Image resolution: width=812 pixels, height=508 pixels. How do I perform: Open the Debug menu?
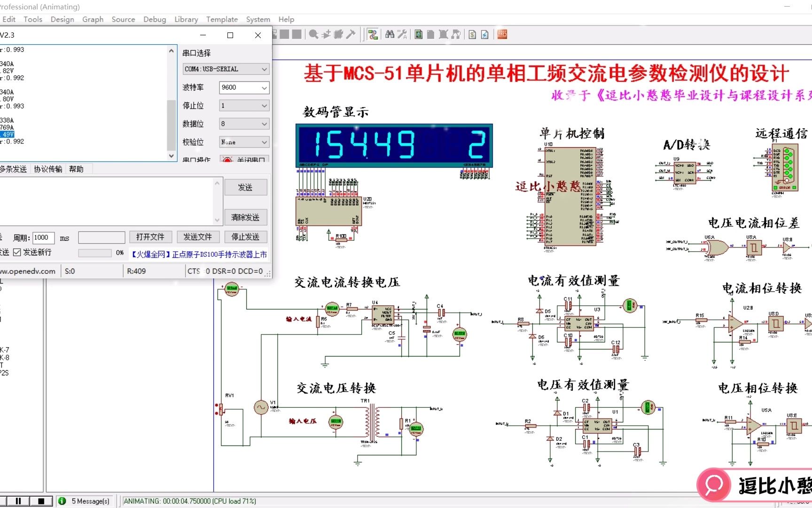point(155,19)
